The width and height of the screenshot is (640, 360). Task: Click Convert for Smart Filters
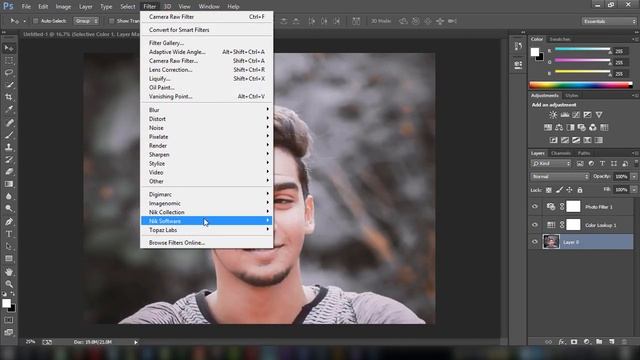[x=207, y=30]
